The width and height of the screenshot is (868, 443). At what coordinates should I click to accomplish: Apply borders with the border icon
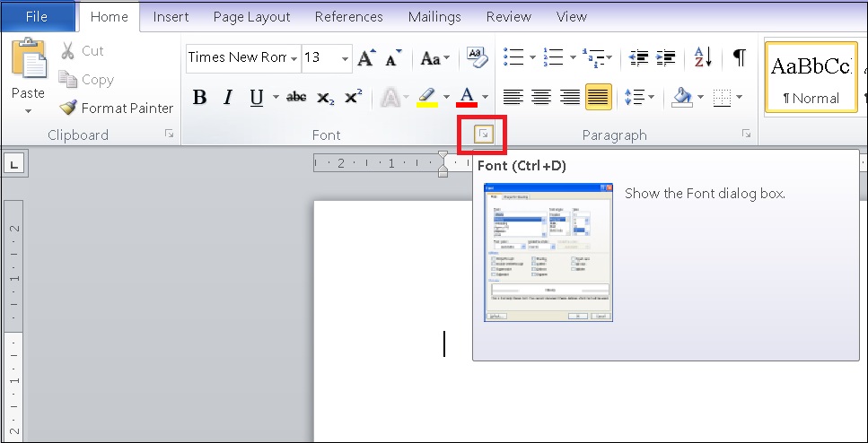pos(722,98)
